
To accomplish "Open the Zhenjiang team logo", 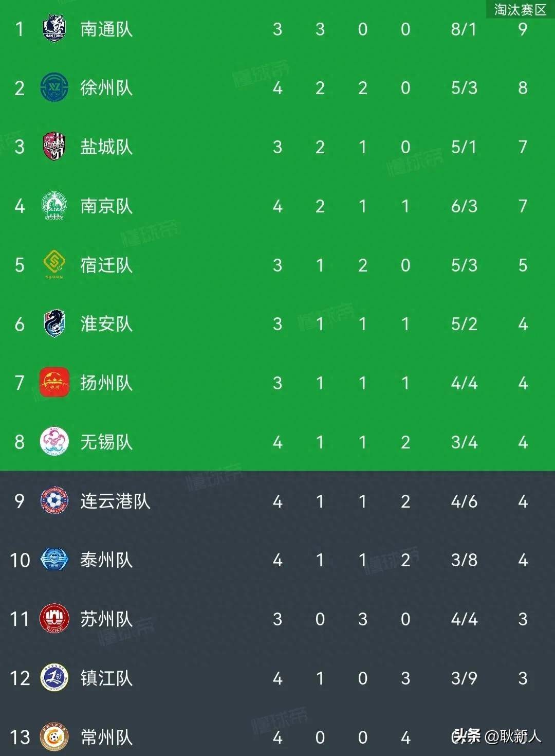I will coord(54,678).
